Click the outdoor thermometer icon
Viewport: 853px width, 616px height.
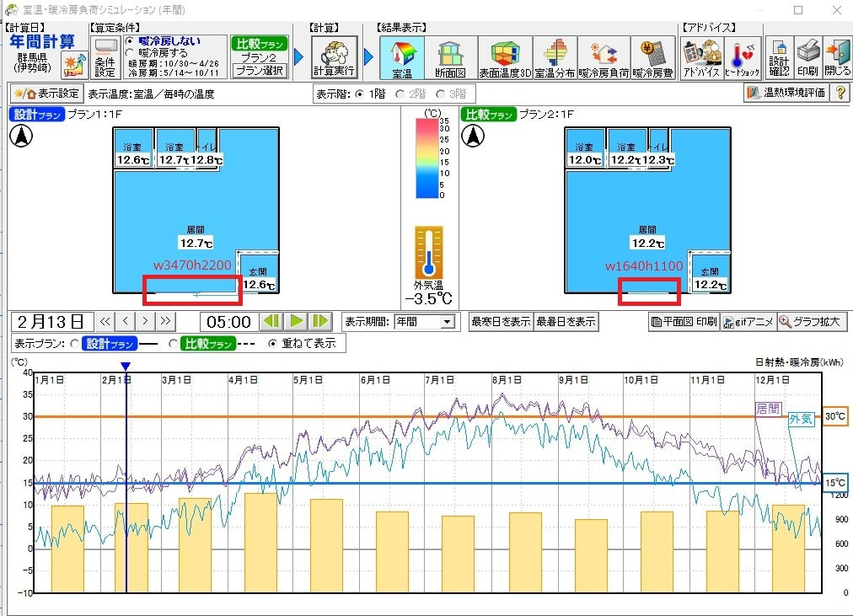429,252
